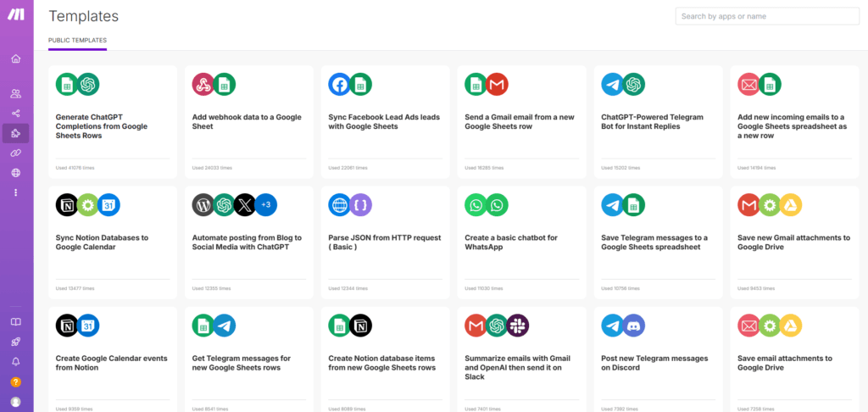The height and width of the screenshot is (412, 868).
Task: Open Save new Gmail attachments to Google Drive
Action: [793, 242]
